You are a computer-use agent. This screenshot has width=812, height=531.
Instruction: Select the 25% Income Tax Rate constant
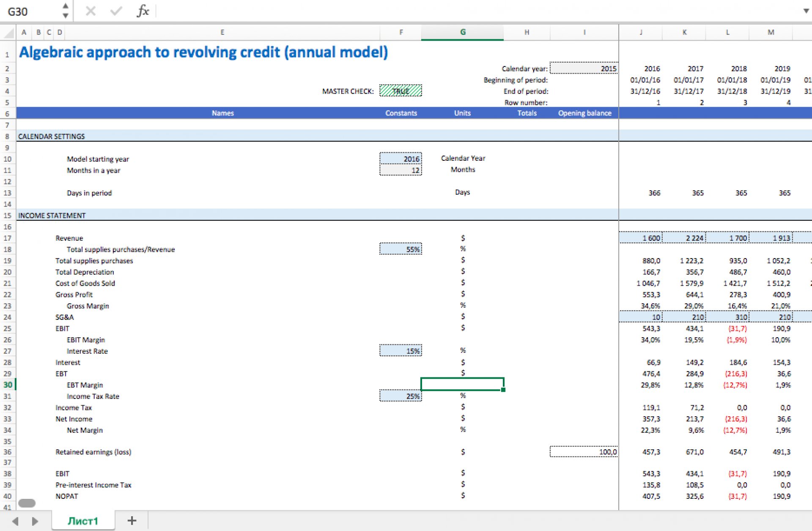coord(401,396)
